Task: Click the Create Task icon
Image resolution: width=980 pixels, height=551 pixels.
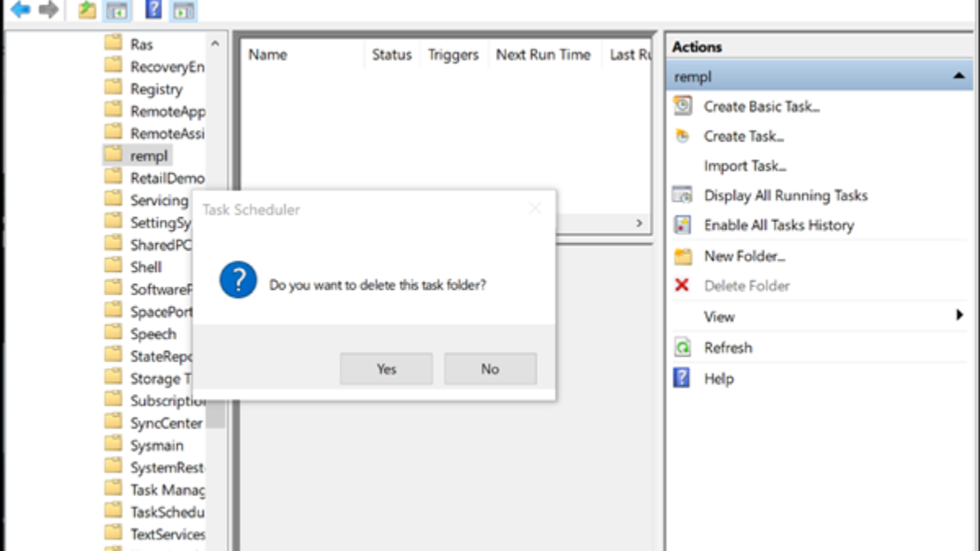Action: pos(682,136)
